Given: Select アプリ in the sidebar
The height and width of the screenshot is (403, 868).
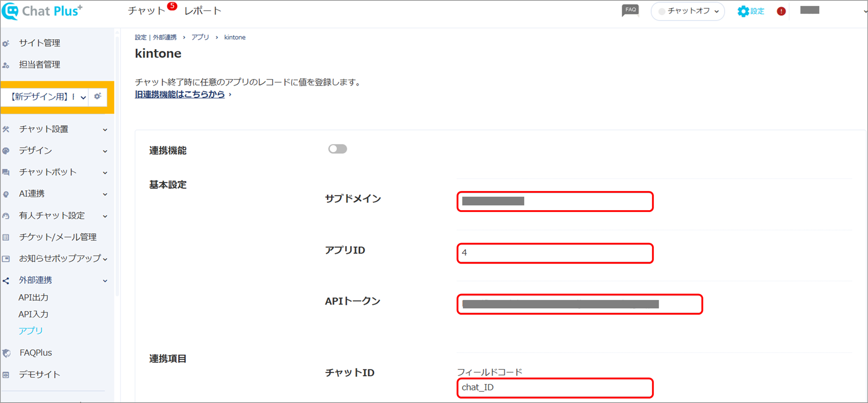Looking at the screenshot, I should click(x=30, y=330).
